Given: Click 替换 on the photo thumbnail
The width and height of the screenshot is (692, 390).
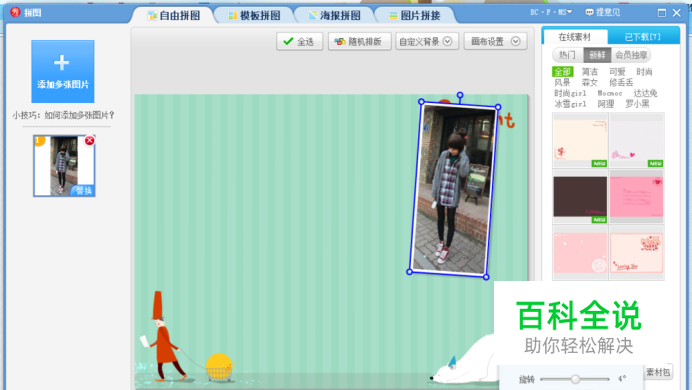Looking at the screenshot, I should (83, 191).
